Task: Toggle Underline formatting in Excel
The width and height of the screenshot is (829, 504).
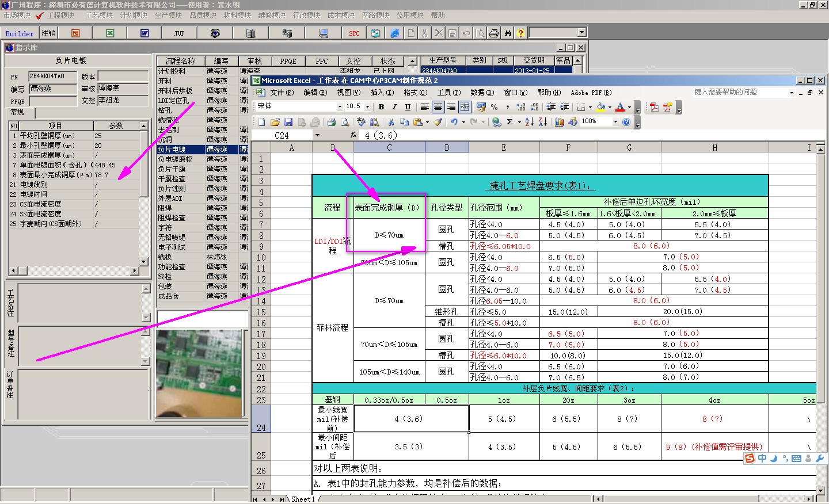Action: click(408, 107)
